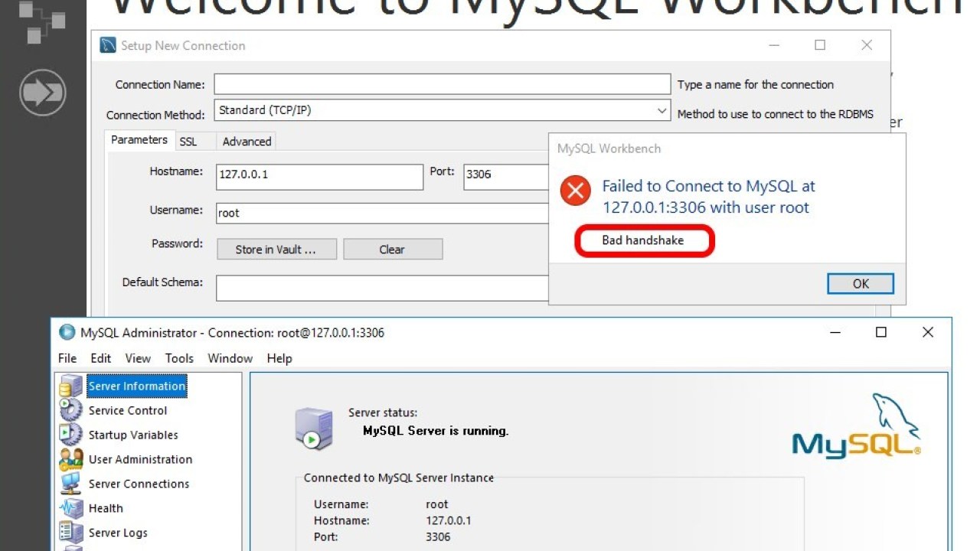Screen dimensions: 980x551
Task: Maximize the MySQL Administrator window
Action: coord(881,332)
